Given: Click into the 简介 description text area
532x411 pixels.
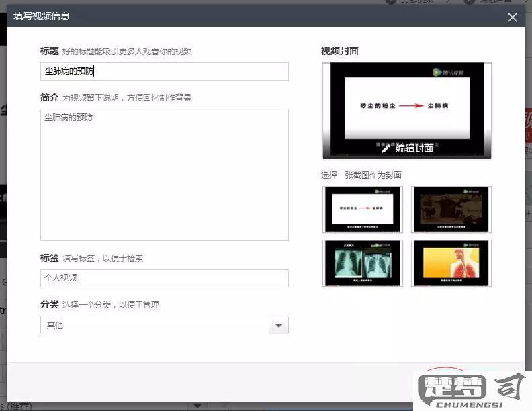Looking at the screenshot, I should [165, 175].
